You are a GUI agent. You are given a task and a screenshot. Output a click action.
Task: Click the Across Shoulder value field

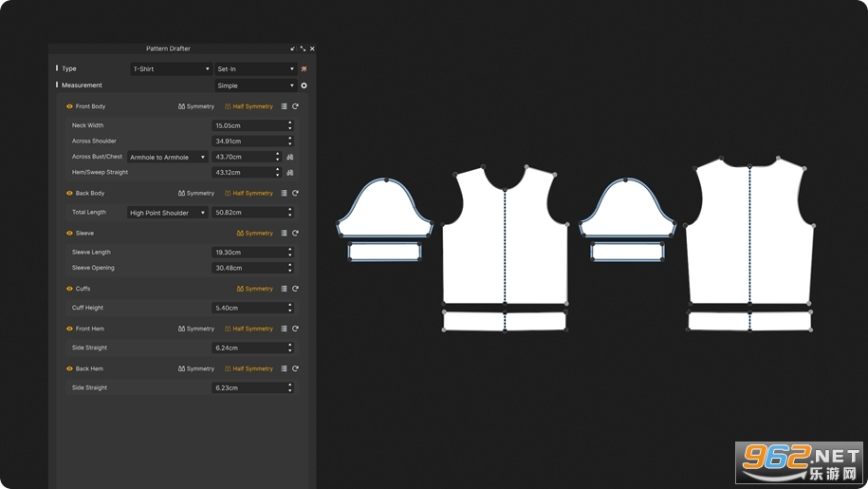252,141
